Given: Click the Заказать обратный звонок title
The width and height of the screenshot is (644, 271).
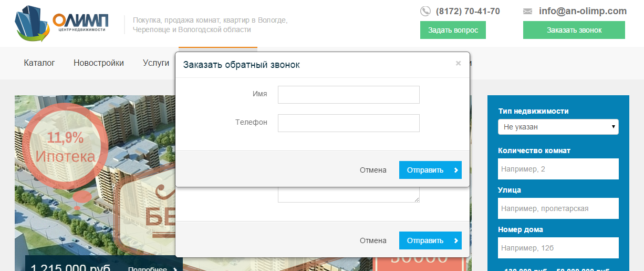Looking at the screenshot, I should coord(242,65).
